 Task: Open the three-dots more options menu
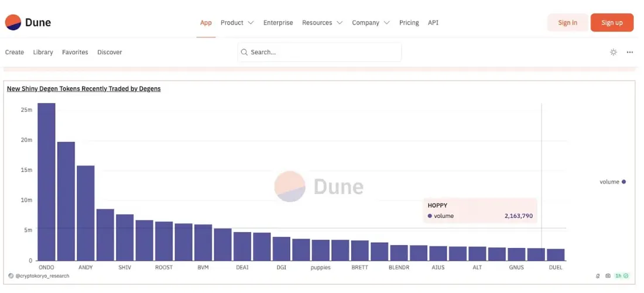(x=629, y=52)
